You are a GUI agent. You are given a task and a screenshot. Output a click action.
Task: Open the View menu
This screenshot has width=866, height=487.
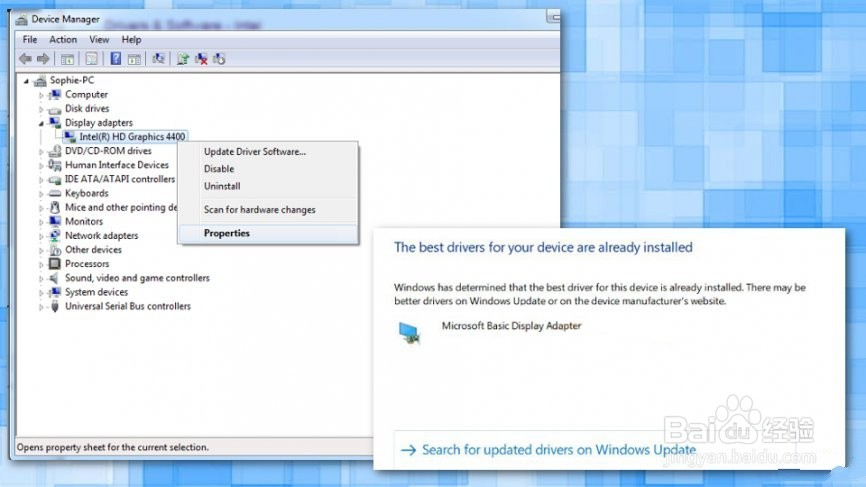tap(99, 40)
